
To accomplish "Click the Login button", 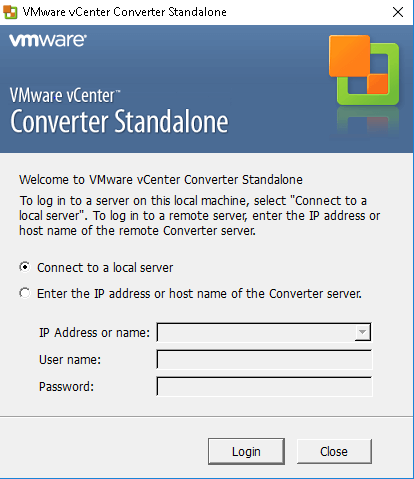I will 246,451.
